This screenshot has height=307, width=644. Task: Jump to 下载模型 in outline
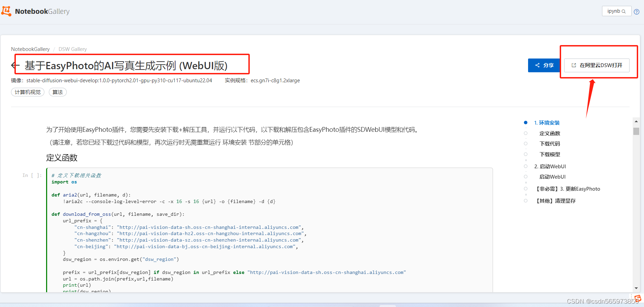[x=550, y=154]
